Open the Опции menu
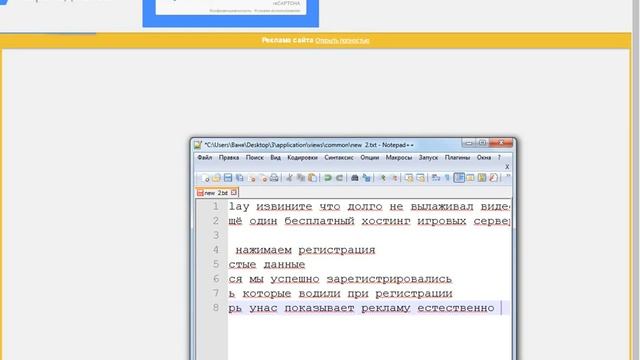Image resolution: width=640 pixels, height=360 pixels. tap(369, 158)
